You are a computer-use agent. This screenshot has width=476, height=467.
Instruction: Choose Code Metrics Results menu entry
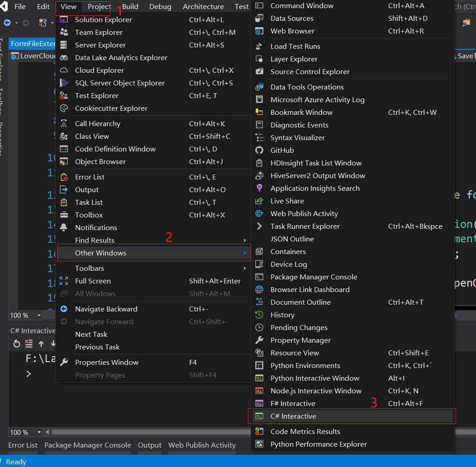(353, 432)
